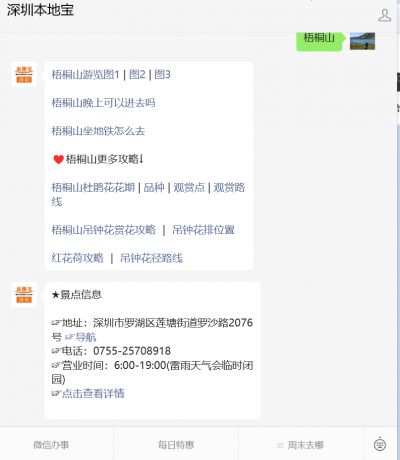The image size is (400, 460).
Task: Open the 周末去哪 menu
Action: pyautogui.click(x=300, y=445)
